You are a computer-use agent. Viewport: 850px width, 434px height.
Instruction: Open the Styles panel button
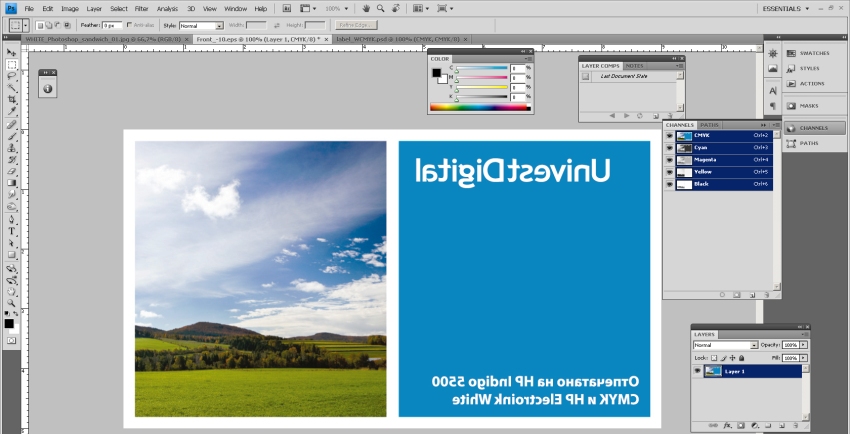tap(815, 69)
